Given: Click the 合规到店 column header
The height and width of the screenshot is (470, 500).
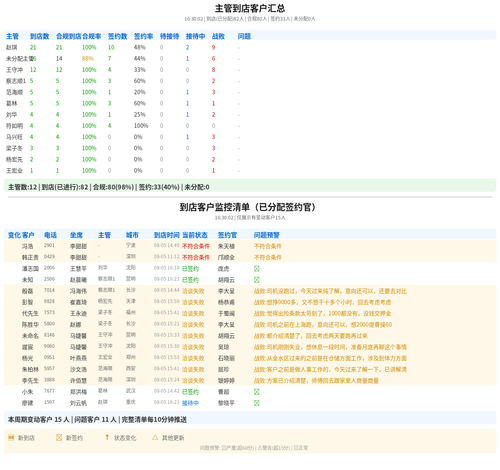Looking at the screenshot, I should tap(69, 36).
